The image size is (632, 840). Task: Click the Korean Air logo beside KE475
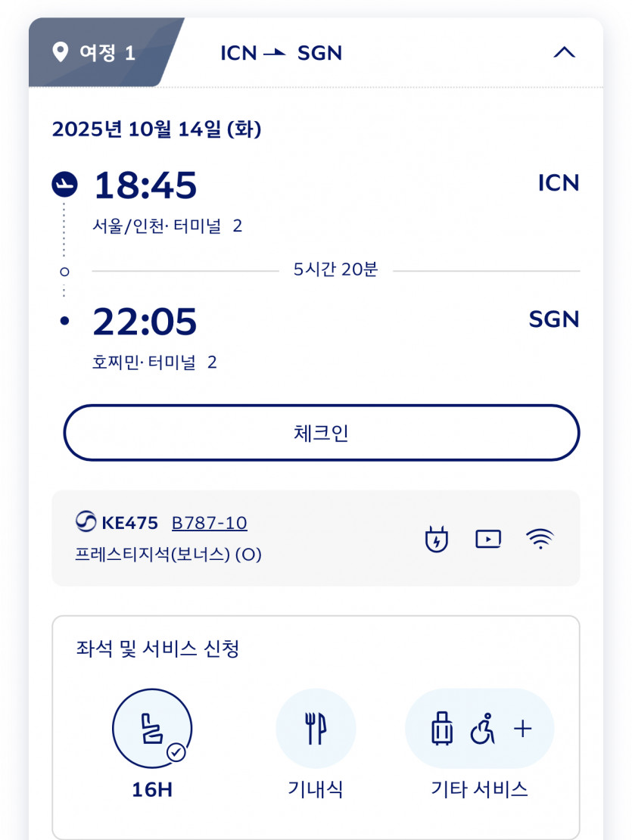tap(86, 523)
